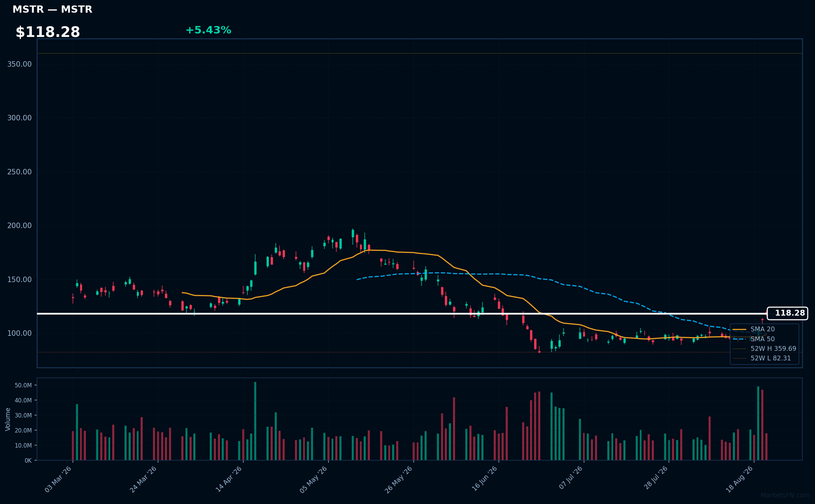Click the 200.00 price axis label
The image size is (815, 504).
point(20,226)
